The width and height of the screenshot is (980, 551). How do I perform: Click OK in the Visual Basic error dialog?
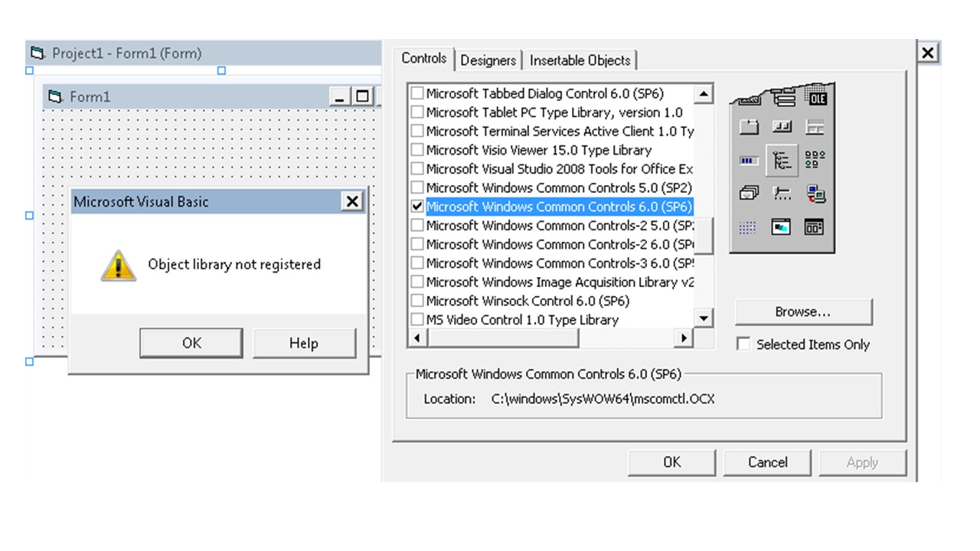point(191,343)
